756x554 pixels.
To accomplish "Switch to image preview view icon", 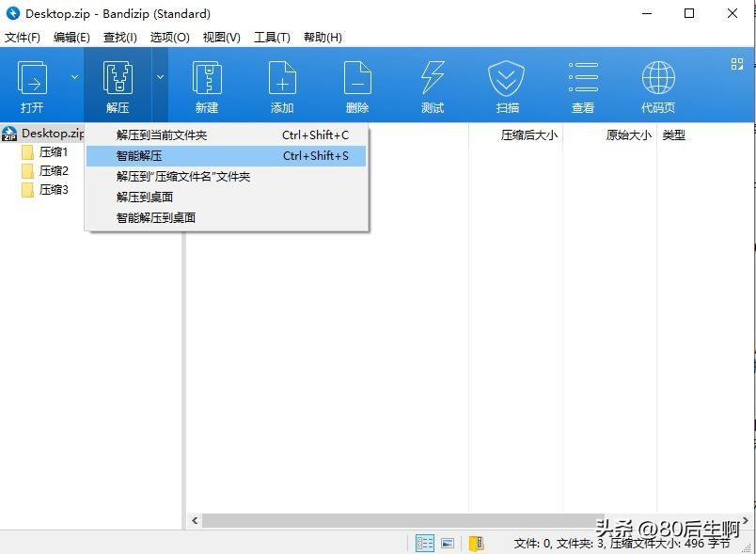I will coord(448,544).
